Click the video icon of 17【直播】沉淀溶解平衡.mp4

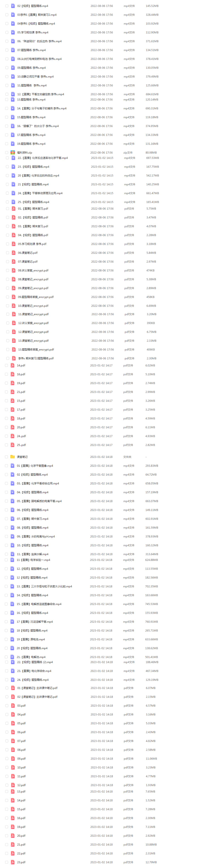[13, 622]
